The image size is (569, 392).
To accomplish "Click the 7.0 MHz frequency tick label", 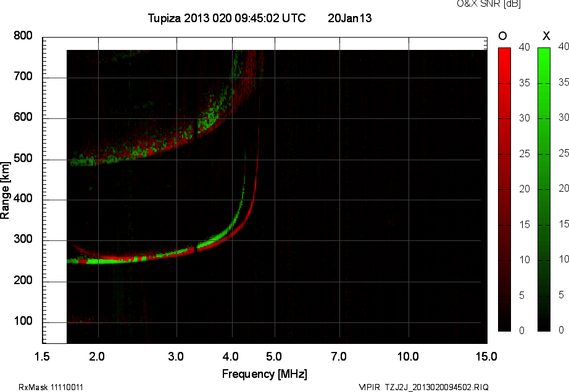I will [339, 356].
